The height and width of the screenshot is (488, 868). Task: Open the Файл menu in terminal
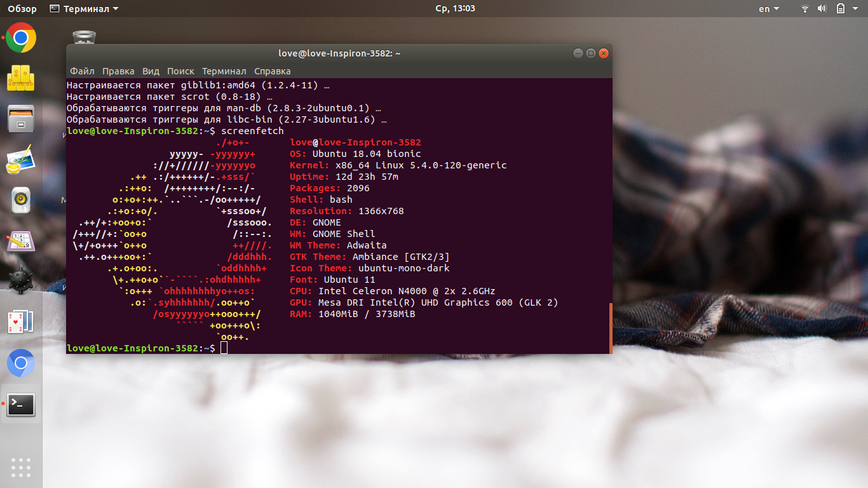pos(82,71)
